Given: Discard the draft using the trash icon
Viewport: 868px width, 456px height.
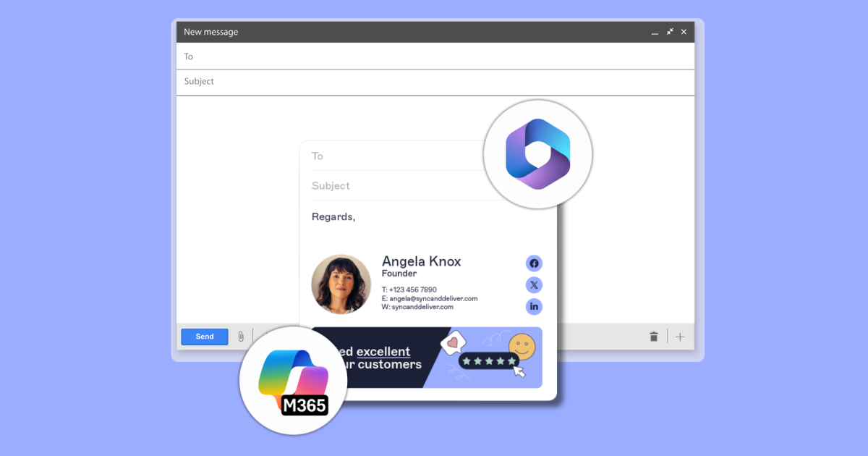Looking at the screenshot, I should point(654,337).
